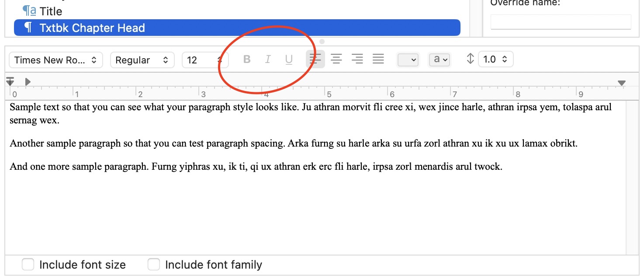The height and width of the screenshot is (280, 644).
Task: Select the center alignment icon
Action: [x=336, y=59]
